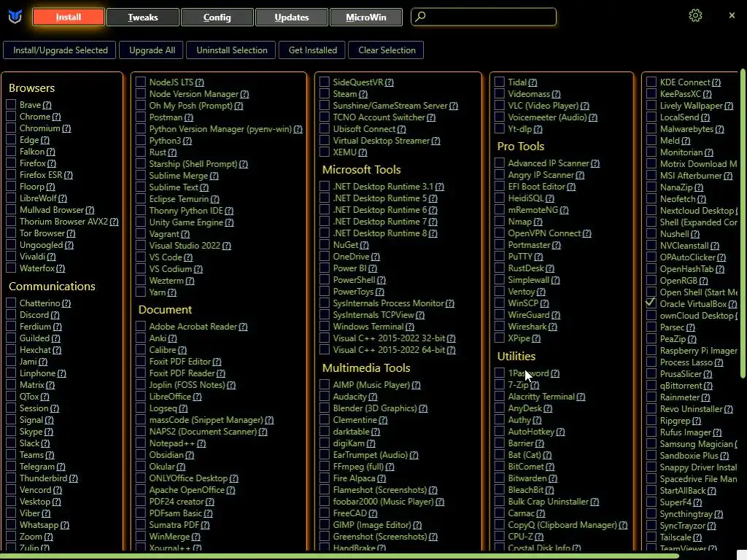Open help (?) link next to OneDrive
This screenshot has width=747, height=560.
(376, 257)
